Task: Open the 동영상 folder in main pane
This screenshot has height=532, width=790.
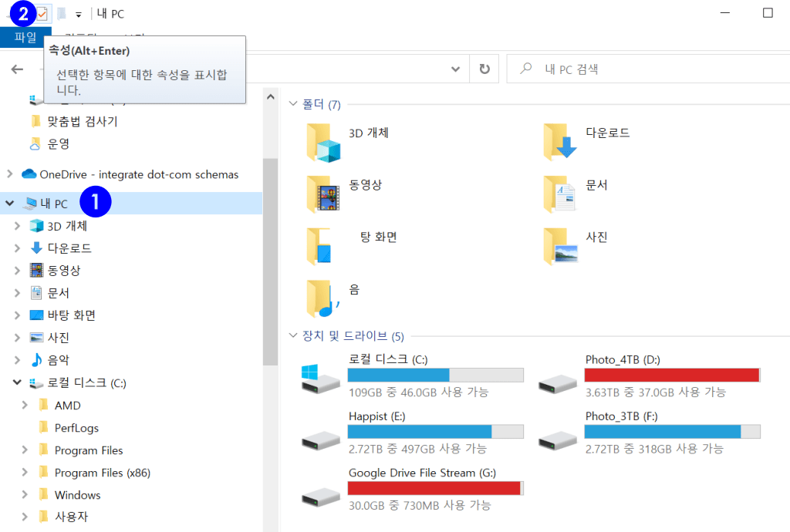Action: [323, 194]
